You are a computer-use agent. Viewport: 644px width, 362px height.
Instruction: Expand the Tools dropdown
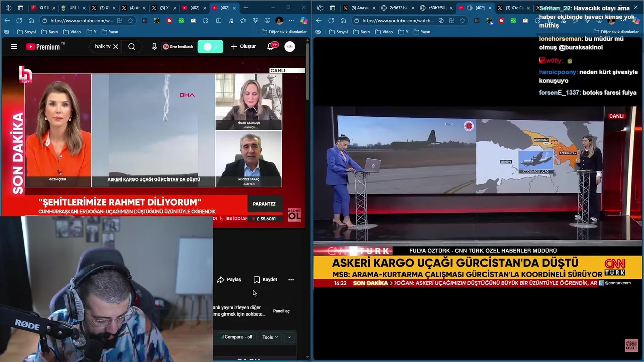pos(270,337)
